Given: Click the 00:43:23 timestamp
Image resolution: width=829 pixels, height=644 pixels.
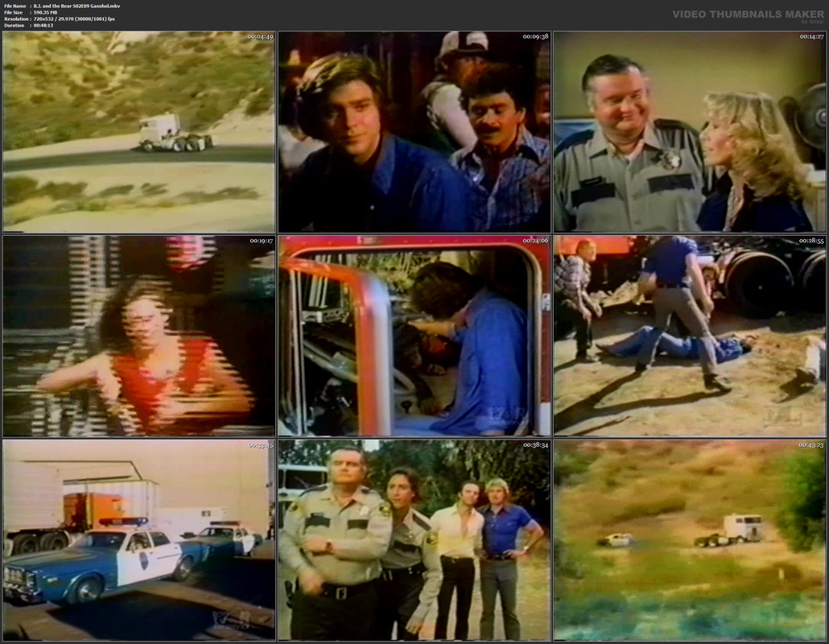Looking at the screenshot, I should click(x=811, y=445).
